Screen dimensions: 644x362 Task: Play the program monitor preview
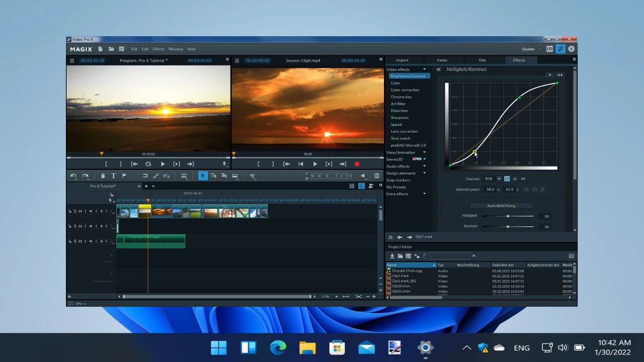pyautogui.click(x=163, y=164)
